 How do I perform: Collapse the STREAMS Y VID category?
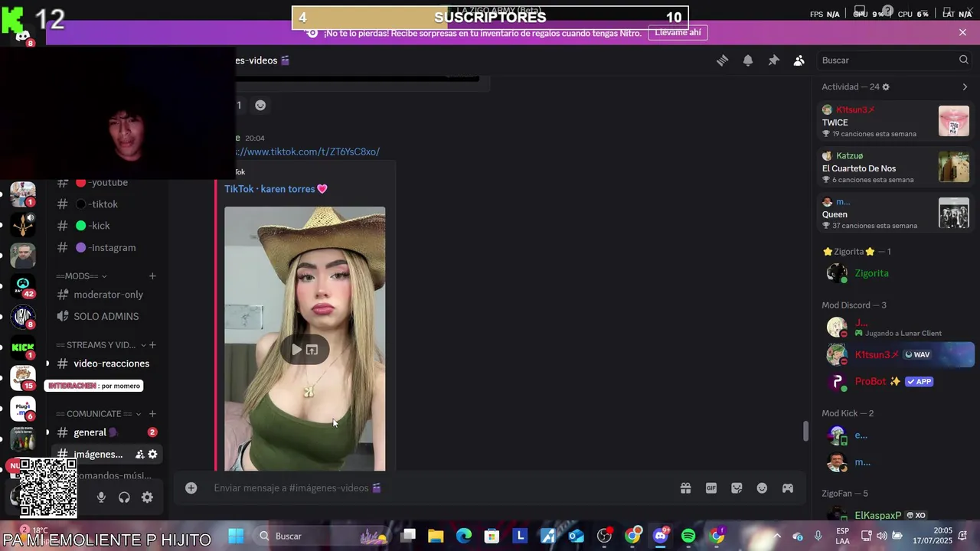coord(100,345)
